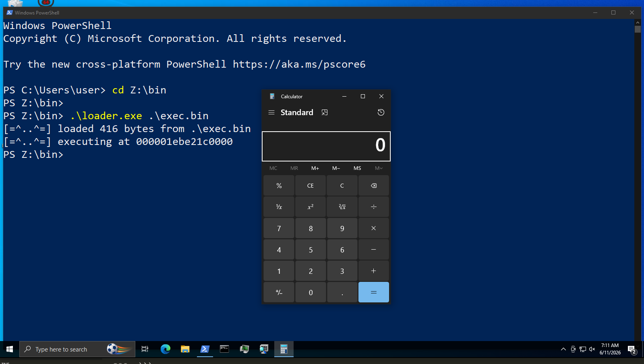Open the Calculator navigation hamburger menu
Screen dimensions: 644x364
pyautogui.click(x=271, y=112)
